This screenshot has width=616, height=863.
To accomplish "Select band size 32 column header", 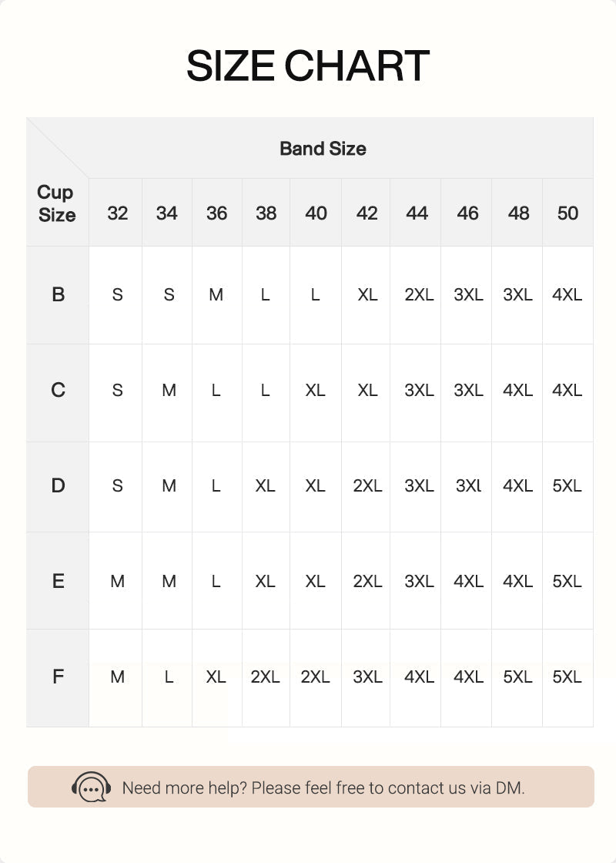I will [117, 213].
